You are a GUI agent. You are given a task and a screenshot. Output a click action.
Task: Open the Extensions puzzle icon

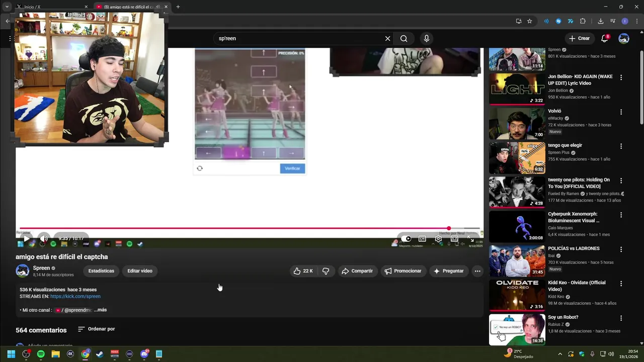click(x=583, y=21)
